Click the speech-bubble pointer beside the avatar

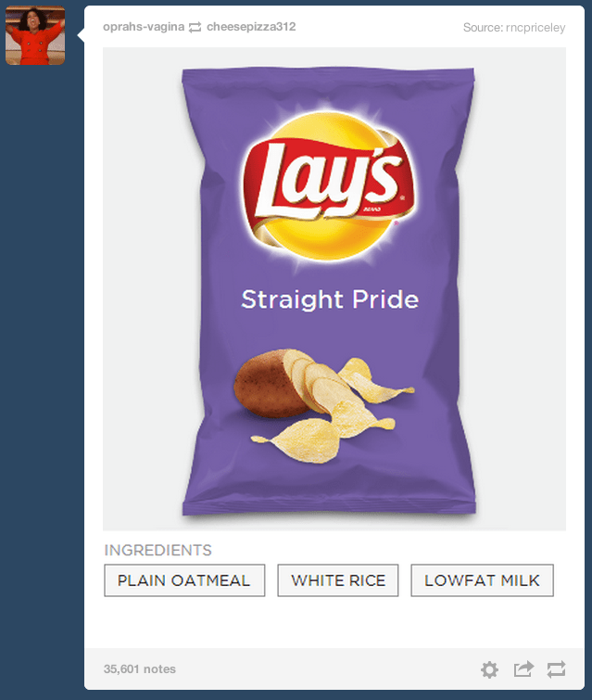pos(81,34)
